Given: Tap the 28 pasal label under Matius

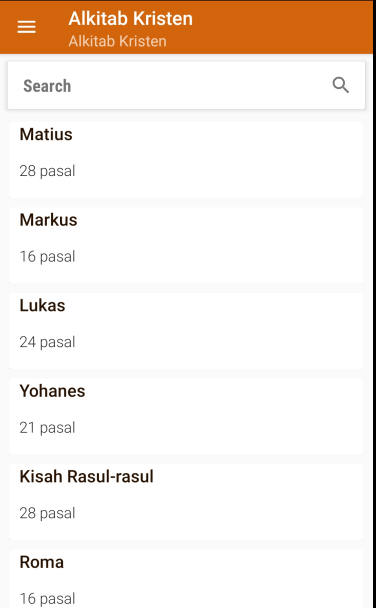Looking at the screenshot, I should click(47, 171).
